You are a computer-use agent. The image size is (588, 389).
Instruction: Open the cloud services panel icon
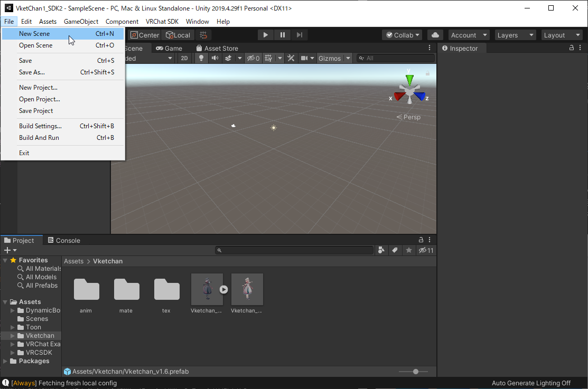coord(435,35)
